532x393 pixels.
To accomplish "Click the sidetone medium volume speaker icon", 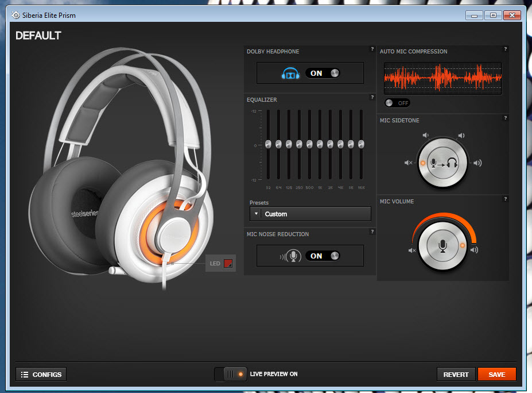I will (461, 136).
